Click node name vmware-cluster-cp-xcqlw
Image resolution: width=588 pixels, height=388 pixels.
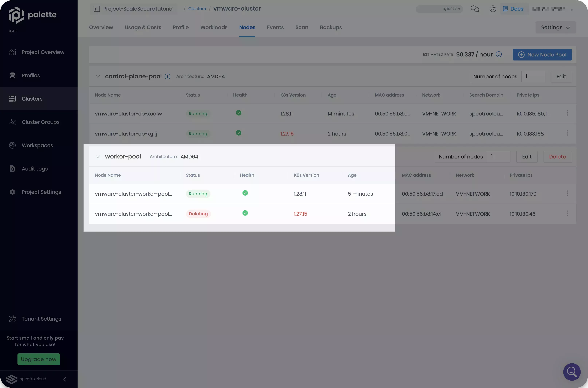click(x=128, y=114)
